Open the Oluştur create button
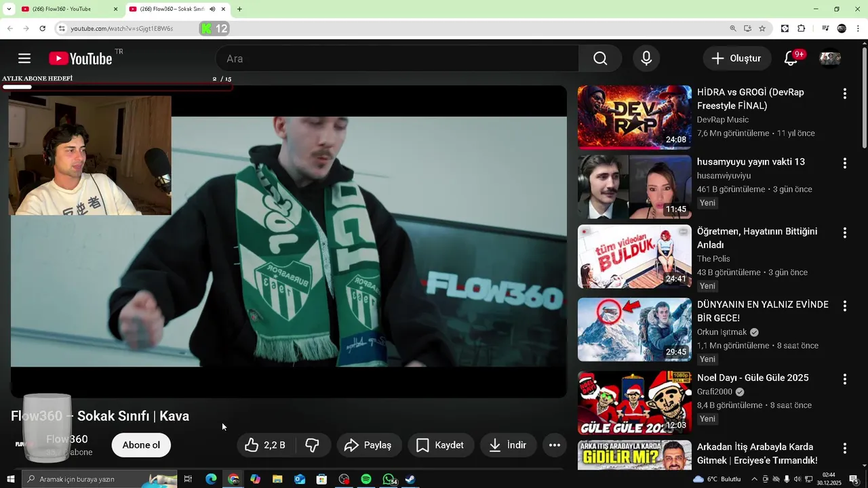The width and height of the screenshot is (868, 488). click(x=736, y=58)
